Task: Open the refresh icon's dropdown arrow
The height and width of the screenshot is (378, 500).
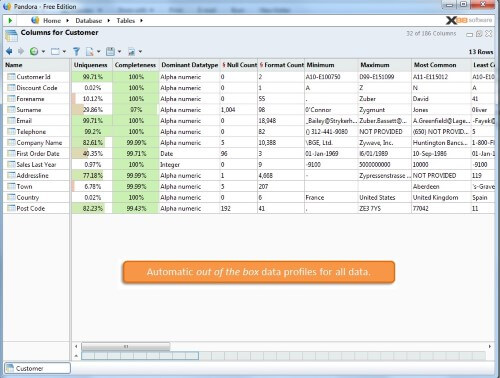Action: coord(43,52)
